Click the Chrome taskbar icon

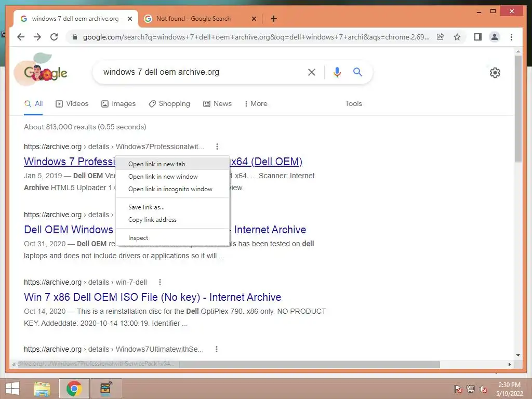[74, 389]
